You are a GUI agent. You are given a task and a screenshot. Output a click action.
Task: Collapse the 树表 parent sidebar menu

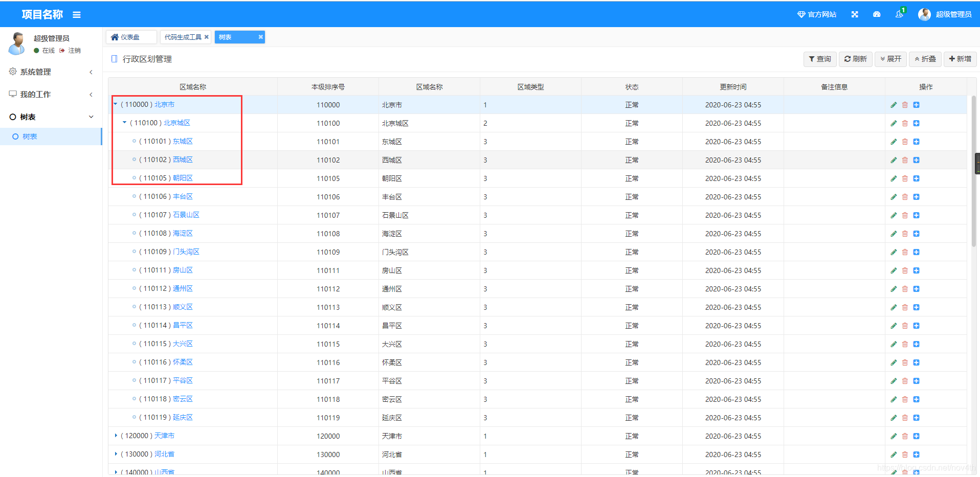[x=51, y=117]
